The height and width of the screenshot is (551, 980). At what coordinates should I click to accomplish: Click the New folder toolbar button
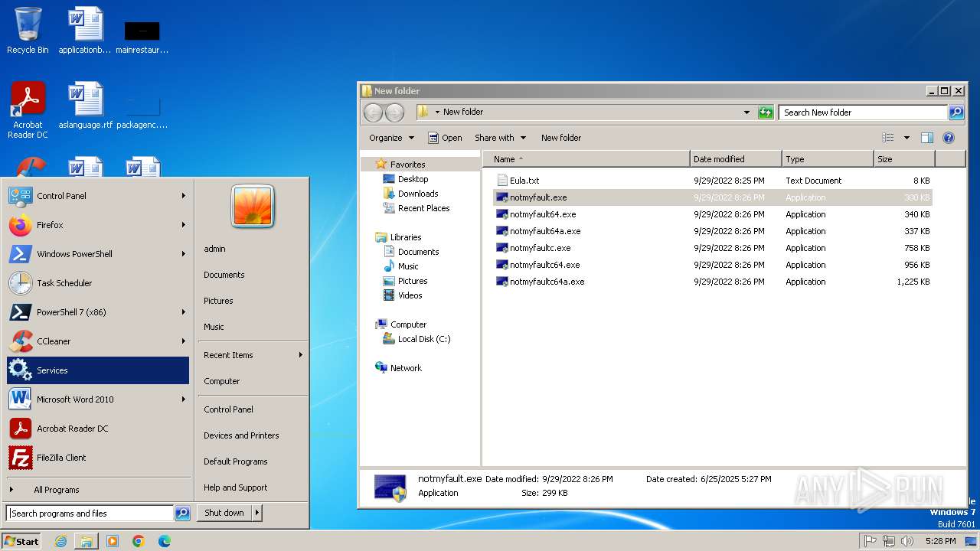(x=561, y=138)
